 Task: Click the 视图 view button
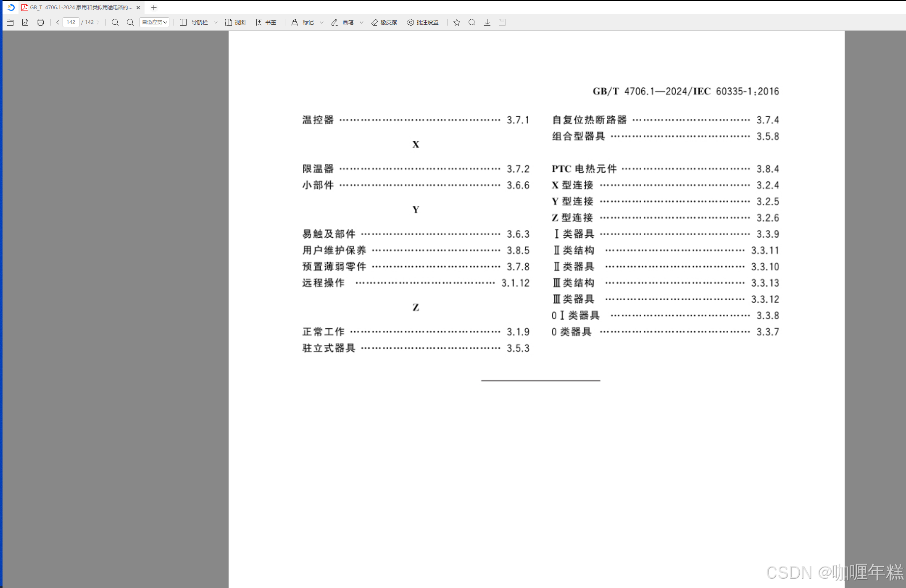235,22
